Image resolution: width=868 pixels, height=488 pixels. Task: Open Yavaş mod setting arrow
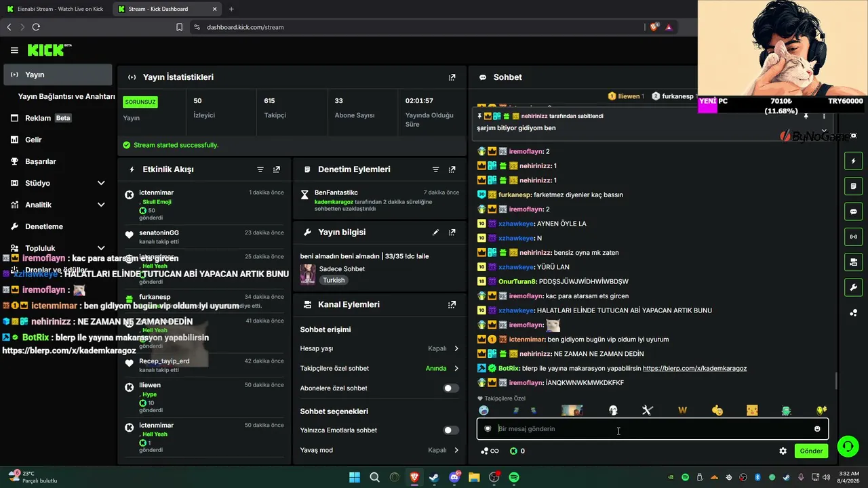(x=456, y=450)
